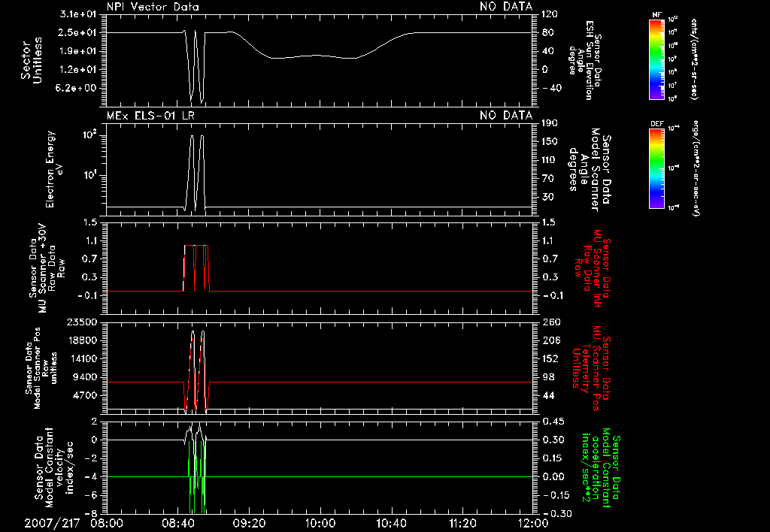Click the '44' telemetry axis value
The height and width of the screenshot is (532, 770).
pyautogui.click(x=548, y=395)
